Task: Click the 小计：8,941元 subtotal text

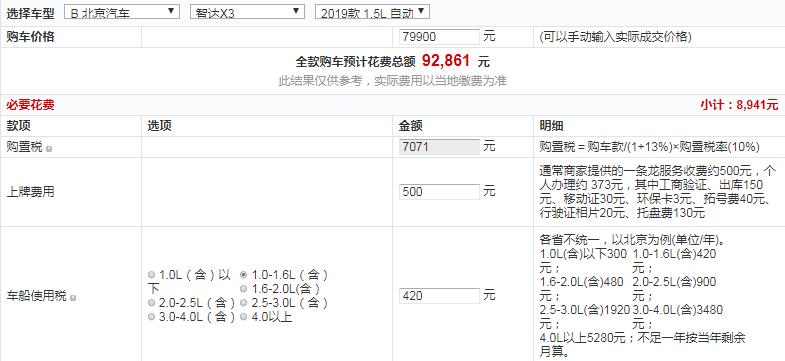Action: [739, 105]
